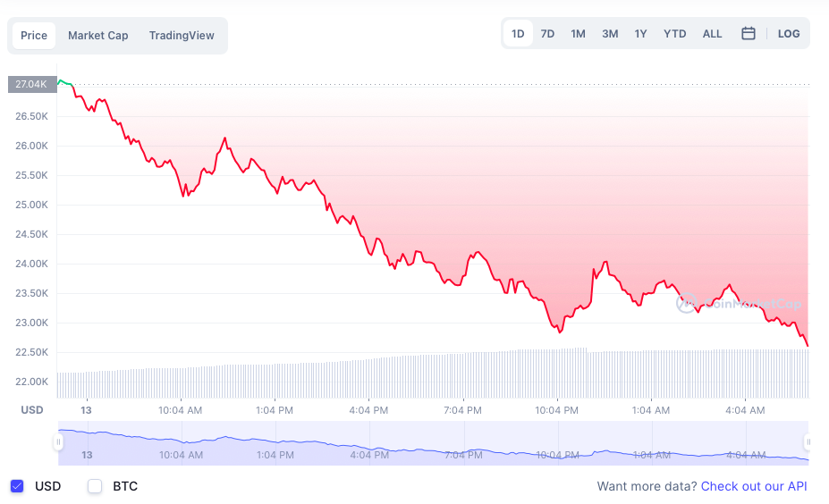
Task: Grab the right range slider handle
Action: click(x=808, y=442)
